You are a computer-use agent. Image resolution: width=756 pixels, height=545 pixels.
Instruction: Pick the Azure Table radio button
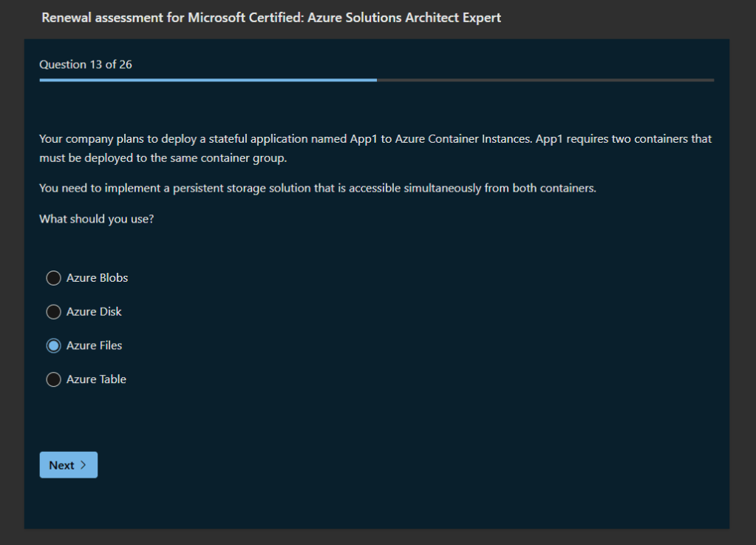pyautogui.click(x=53, y=379)
